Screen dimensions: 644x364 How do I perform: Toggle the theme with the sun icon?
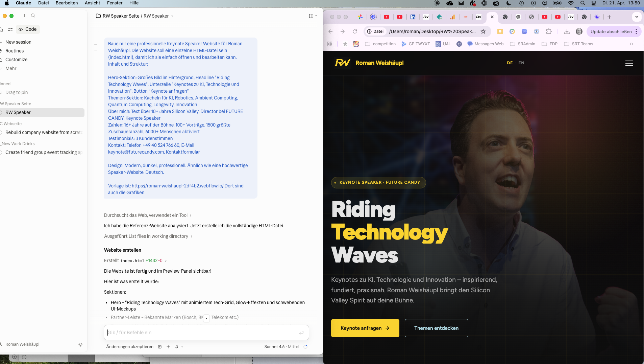coord(80,345)
